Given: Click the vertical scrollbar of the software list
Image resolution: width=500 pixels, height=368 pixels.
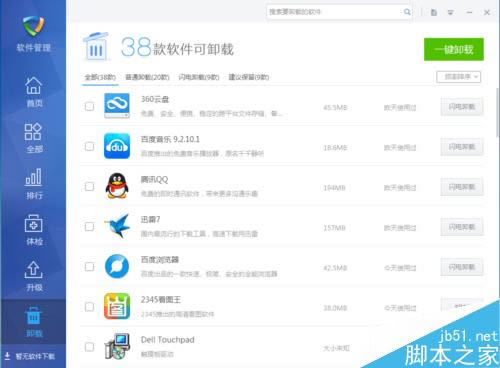Looking at the screenshot, I should [498, 112].
